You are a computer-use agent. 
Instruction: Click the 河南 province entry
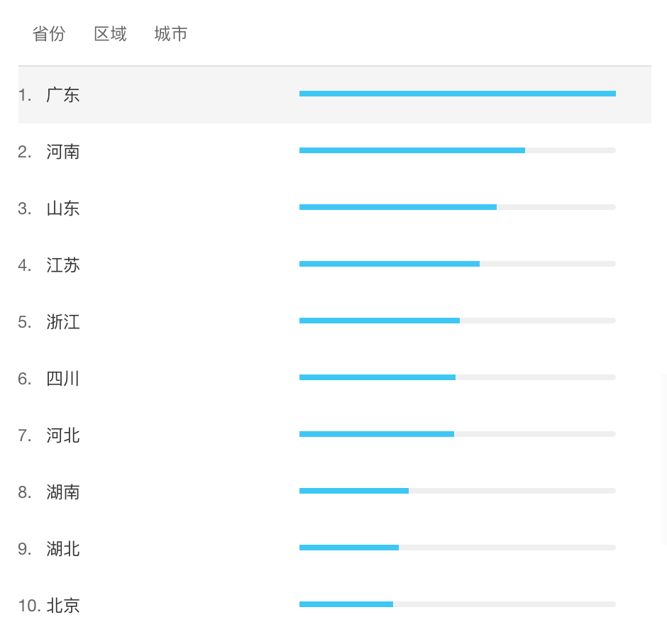click(x=63, y=152)
